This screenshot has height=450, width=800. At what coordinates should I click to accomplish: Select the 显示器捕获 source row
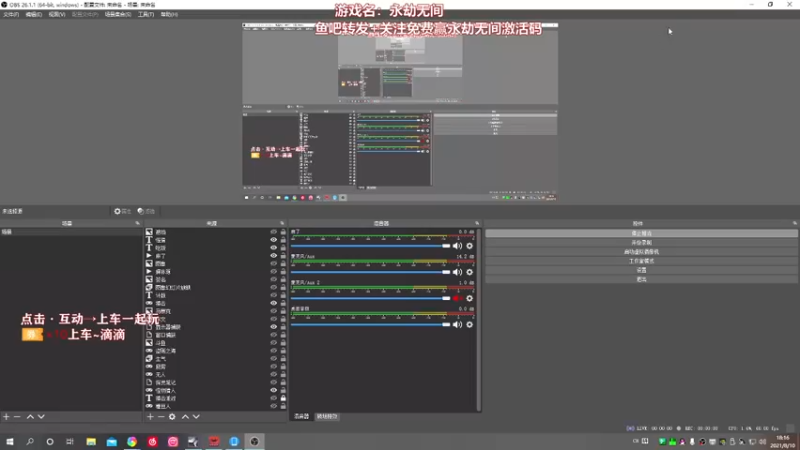215,327
